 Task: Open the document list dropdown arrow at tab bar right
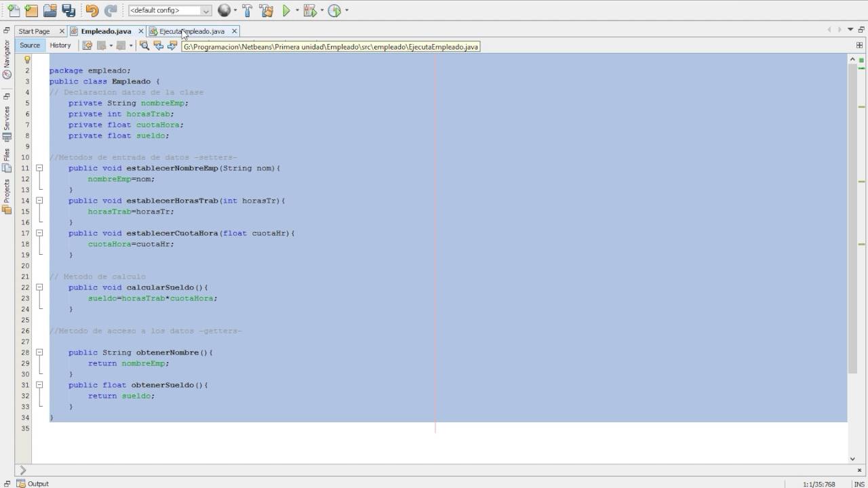(851, 30)
